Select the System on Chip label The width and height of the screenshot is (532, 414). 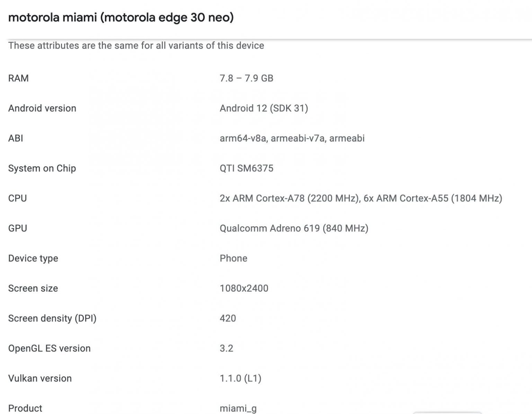(x=42, y=168)
